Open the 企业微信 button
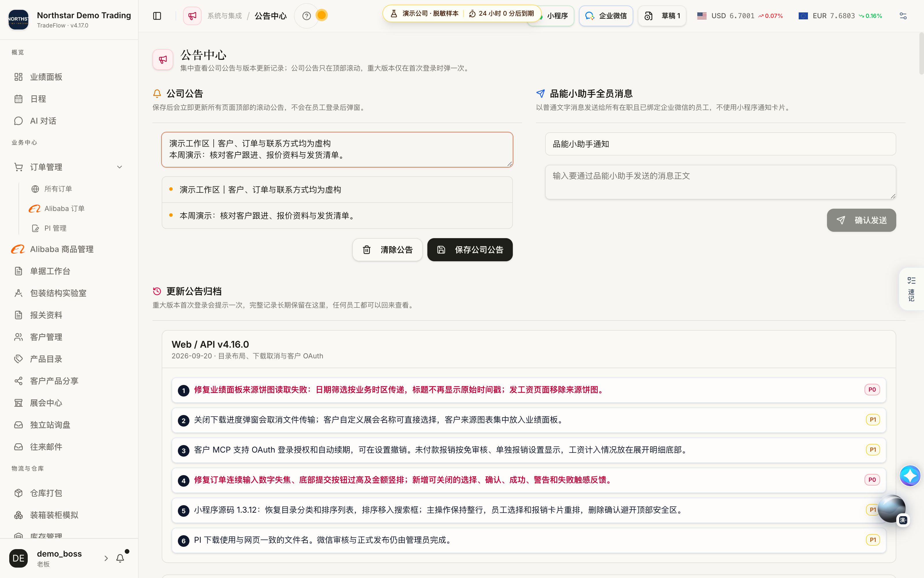 pyautogui.click(x=606, y=16)
